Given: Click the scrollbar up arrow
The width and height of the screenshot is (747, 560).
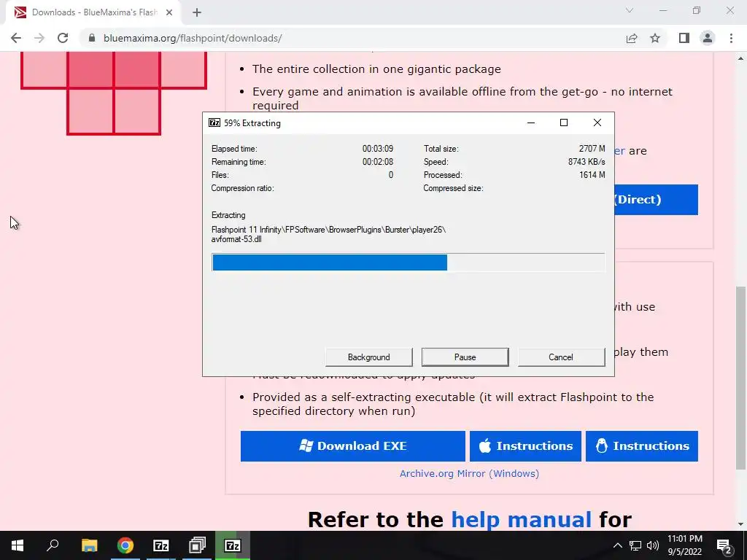Looking at the screenshot, I should point(741,58).
